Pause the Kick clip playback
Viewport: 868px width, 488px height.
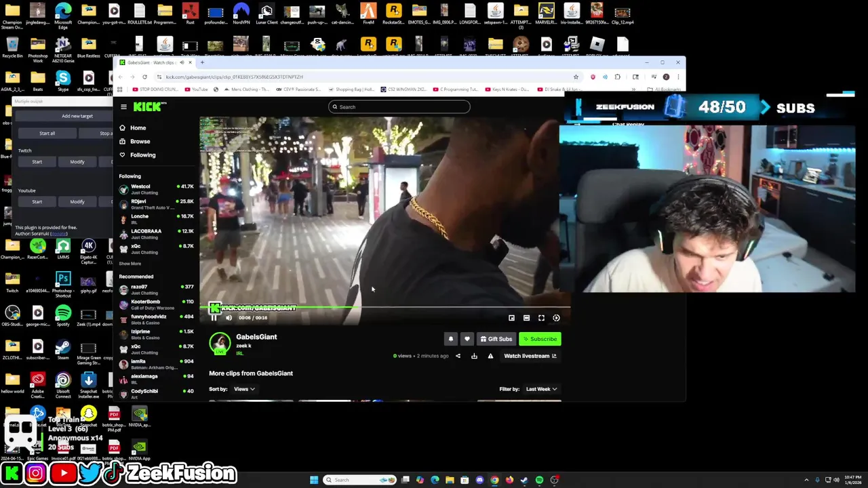[214, 318]
